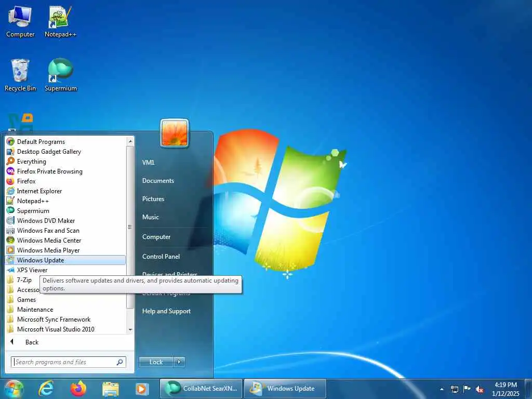Click the magnifier icon in search box
The width and height of the screenshot is (532, 399).
[x=119, y=362]
